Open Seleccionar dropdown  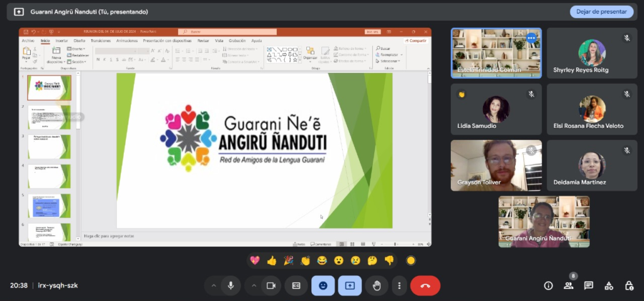(x=389, y=61)
